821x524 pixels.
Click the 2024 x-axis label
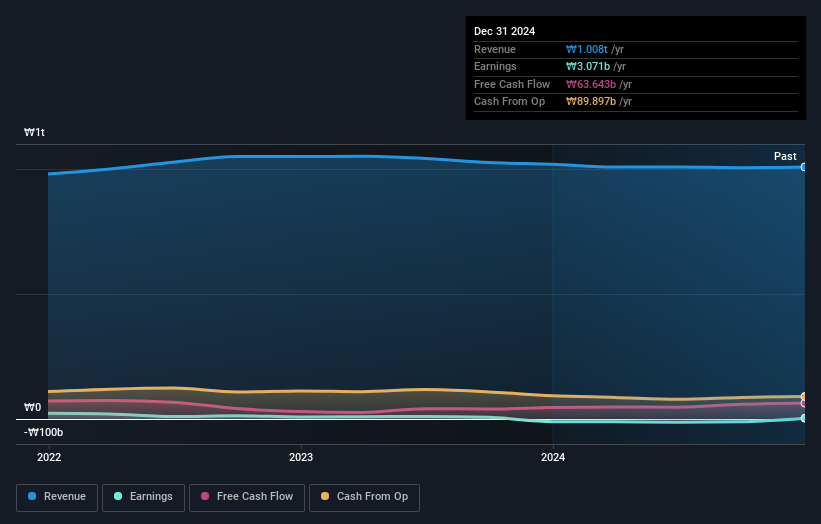point(553,458)
